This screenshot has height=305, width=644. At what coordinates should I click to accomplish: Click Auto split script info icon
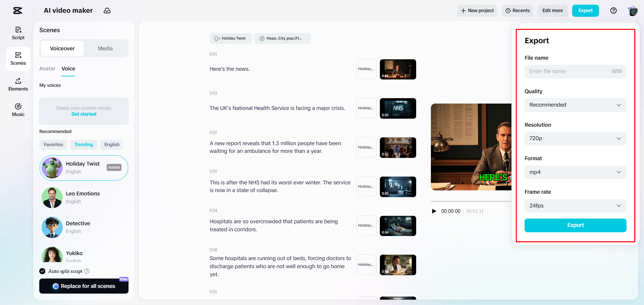(x=87, y=271)
